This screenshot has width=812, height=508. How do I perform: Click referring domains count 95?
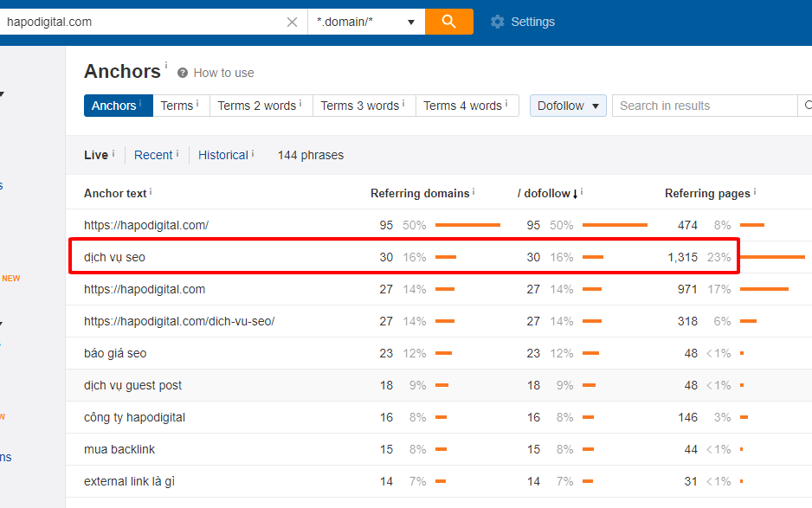pyautogui.click(x=386, y=225)
